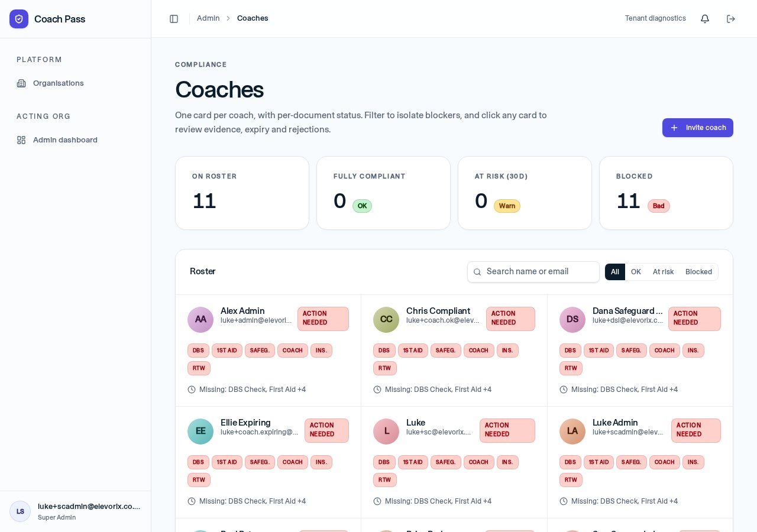The image size is (757, 532).
Task: Click INS. tag on Luke card
Action: pyautogui.click(x=507, y=462)
